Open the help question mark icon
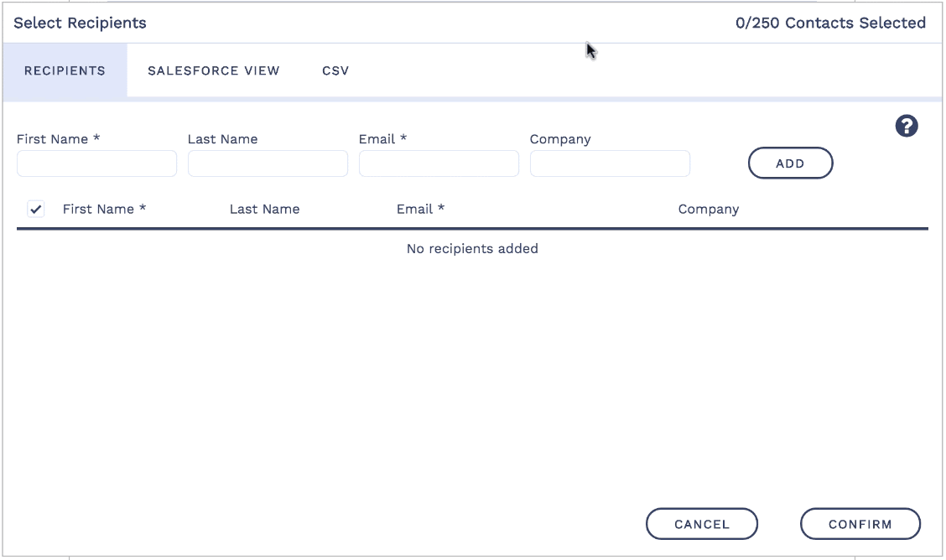946x560 pixels. click(x=907, y=127)
